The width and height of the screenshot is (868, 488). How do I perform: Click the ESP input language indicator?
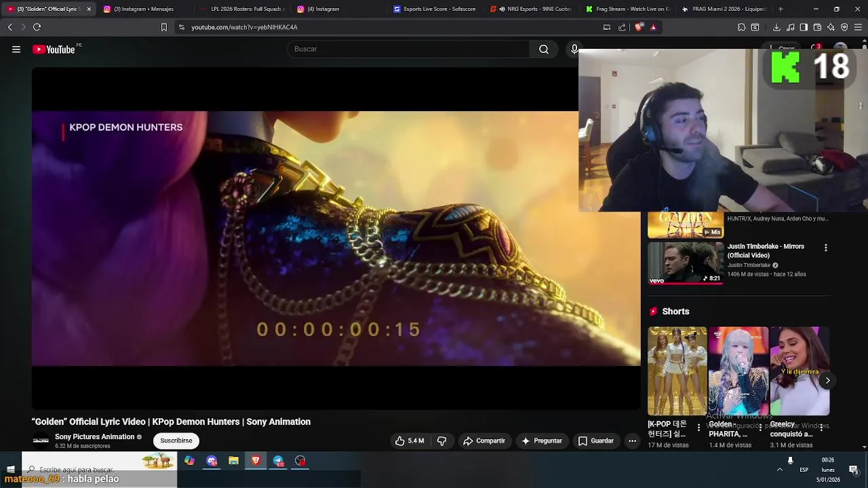pyautogui.click(x=804, y=470)
